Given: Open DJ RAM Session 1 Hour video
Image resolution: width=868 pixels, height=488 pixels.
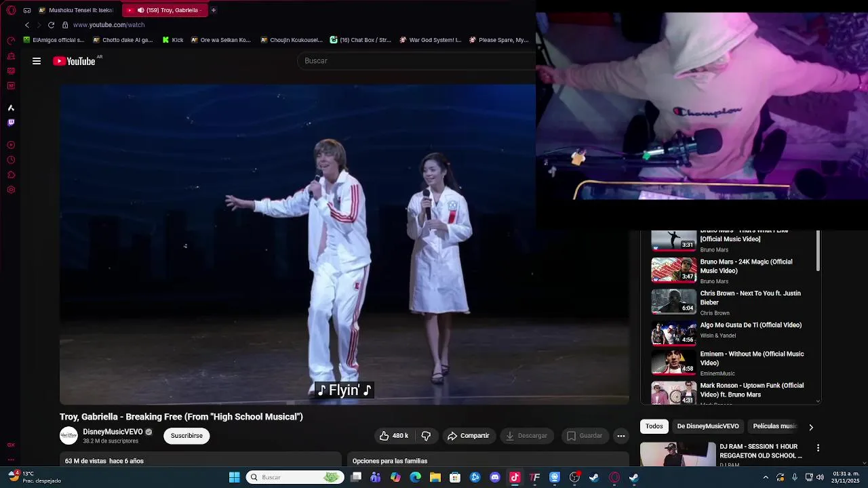Looking at the screenshot, I should [761, 451].
